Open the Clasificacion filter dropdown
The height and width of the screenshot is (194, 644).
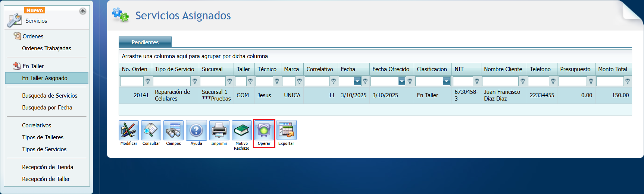(446, 81)
